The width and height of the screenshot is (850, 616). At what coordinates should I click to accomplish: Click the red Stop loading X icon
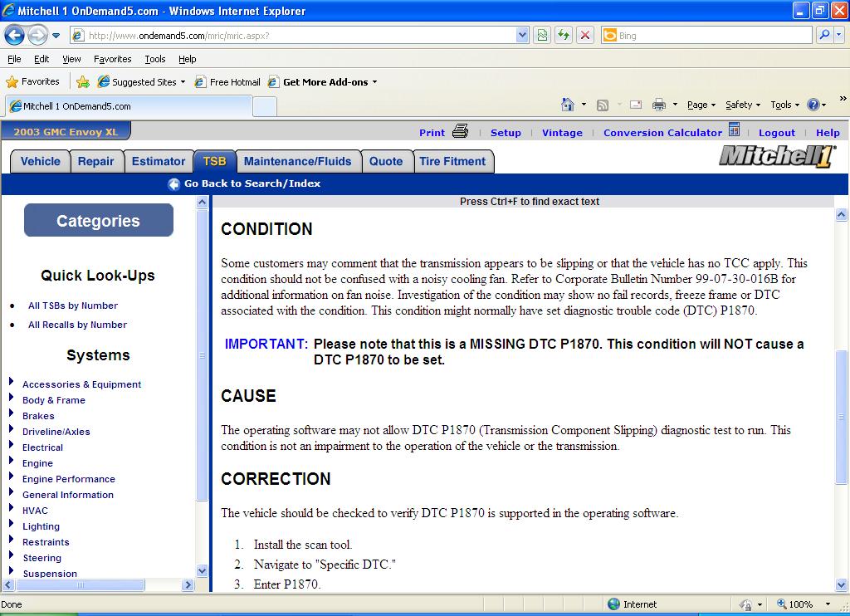pyautogui.click(x=585, y=36)
